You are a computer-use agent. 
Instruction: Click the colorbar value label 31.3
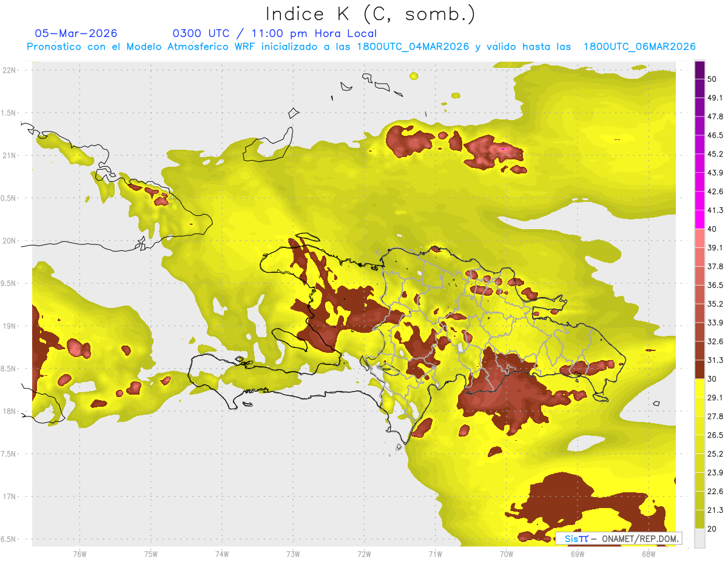[715, 360]
